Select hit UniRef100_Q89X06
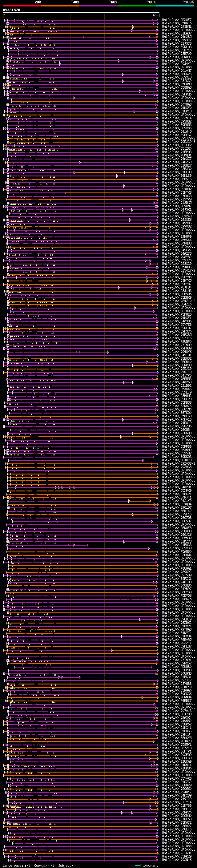This screenshot has height=868, width=197. pyautogui.click(x=177, y=128)
